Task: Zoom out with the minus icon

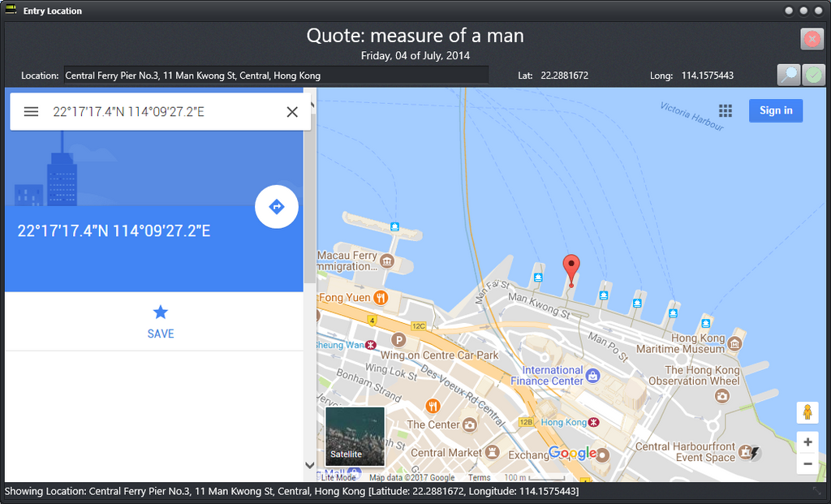Action: 807,463
